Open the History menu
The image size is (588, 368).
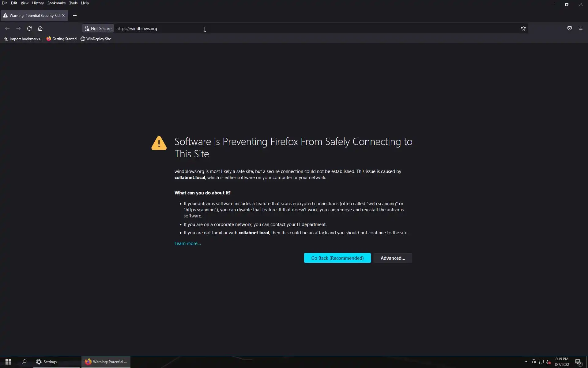[x=38, y=3]
